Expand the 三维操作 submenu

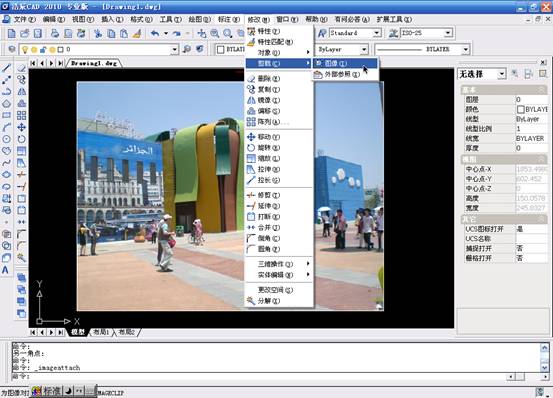point(279,264)
